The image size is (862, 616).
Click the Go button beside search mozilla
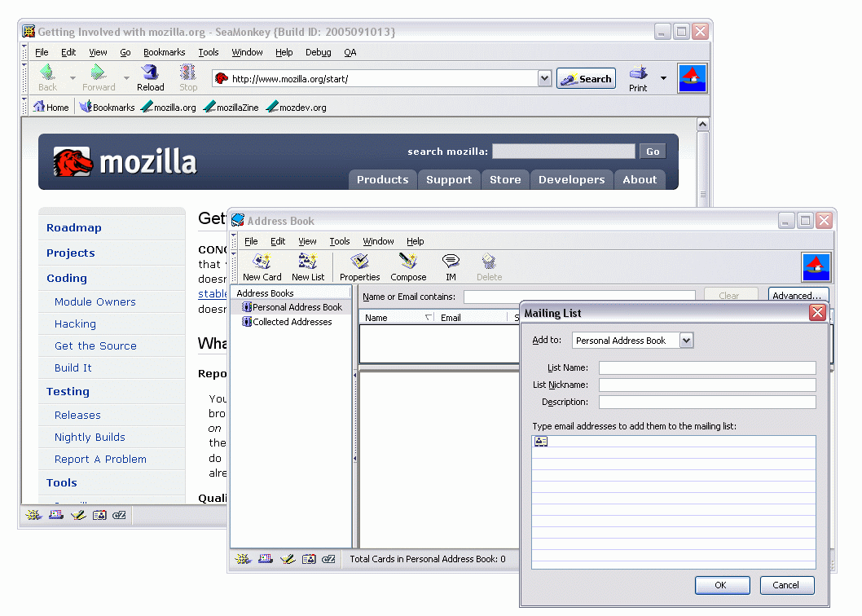click(653, 152)
